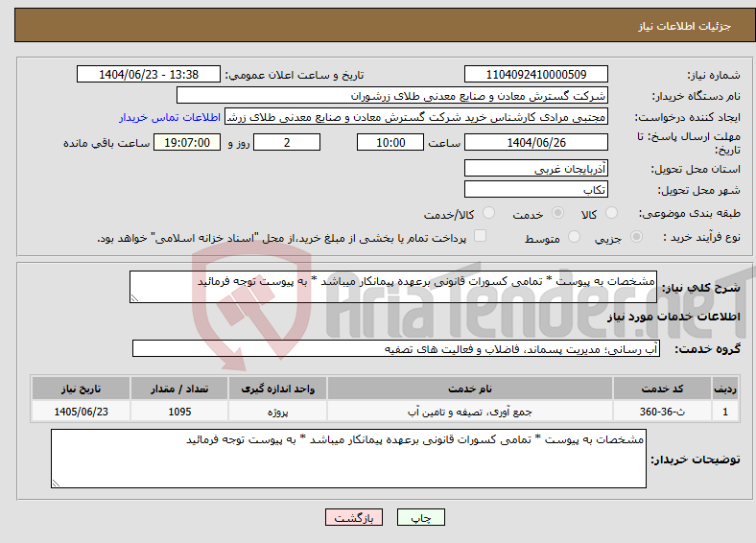Click the deadline date field 1404/06/26

pos(535,142)
